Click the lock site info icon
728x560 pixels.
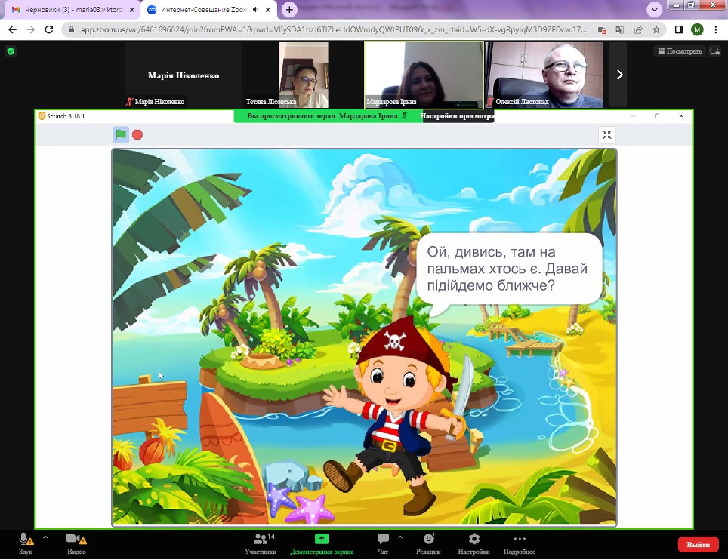coord(71,29)
